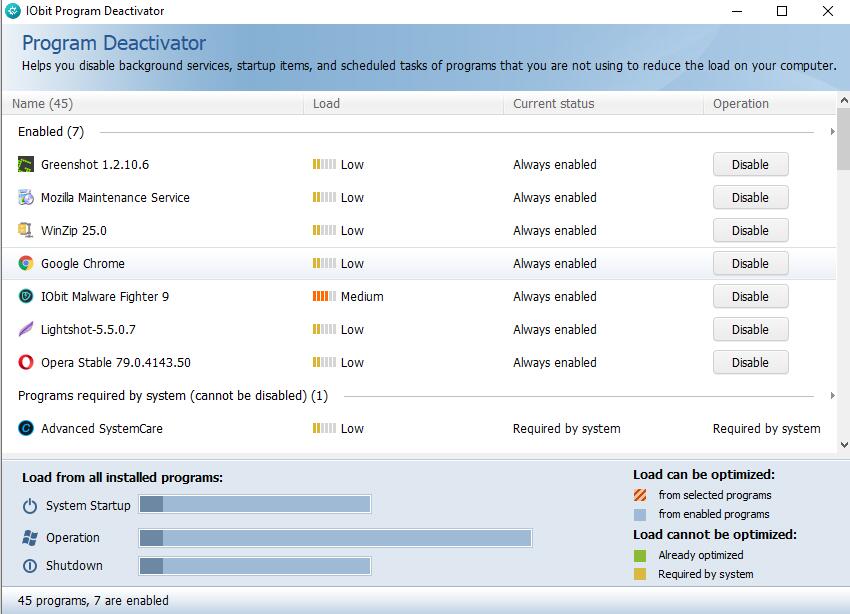
Task: Click the Shutdown load bar
Action: coord(255,566)
